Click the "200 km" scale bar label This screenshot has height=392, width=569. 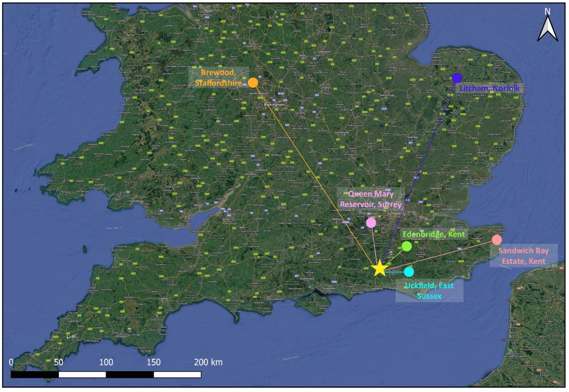(x=208, y=363)
